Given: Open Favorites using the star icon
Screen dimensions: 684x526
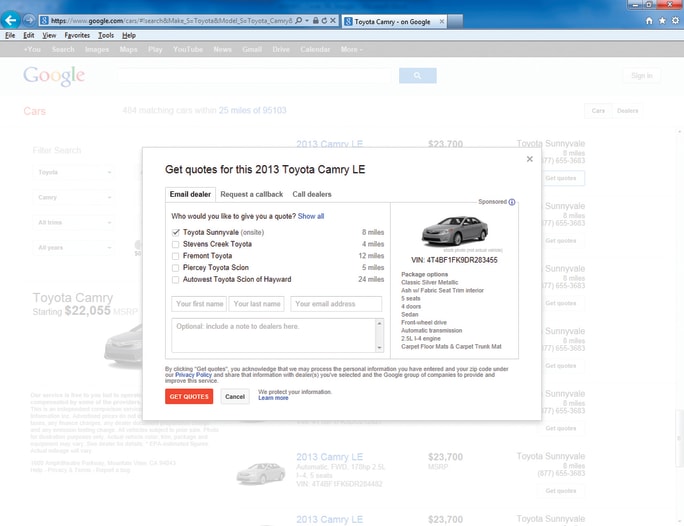Looking at the screenshot, I should 662,20.
